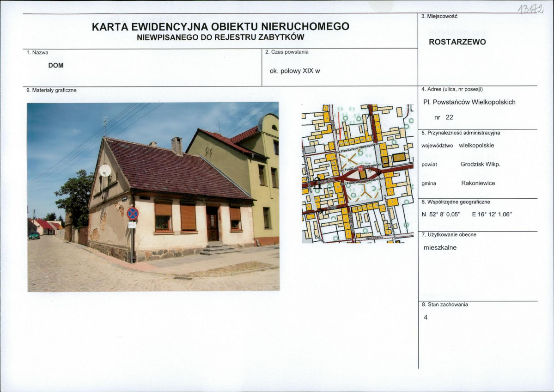Click the 'powiat' field label
554x392 pixels.
[x=429, y=165]
